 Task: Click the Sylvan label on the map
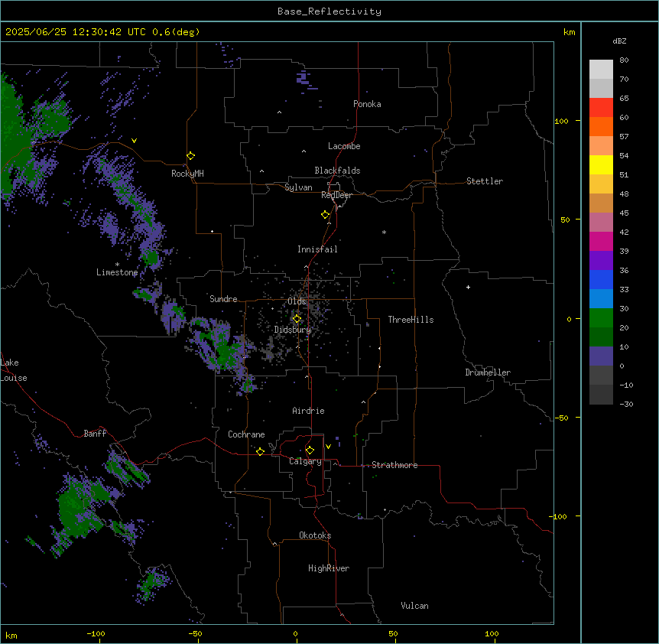(x=298, y=187)
